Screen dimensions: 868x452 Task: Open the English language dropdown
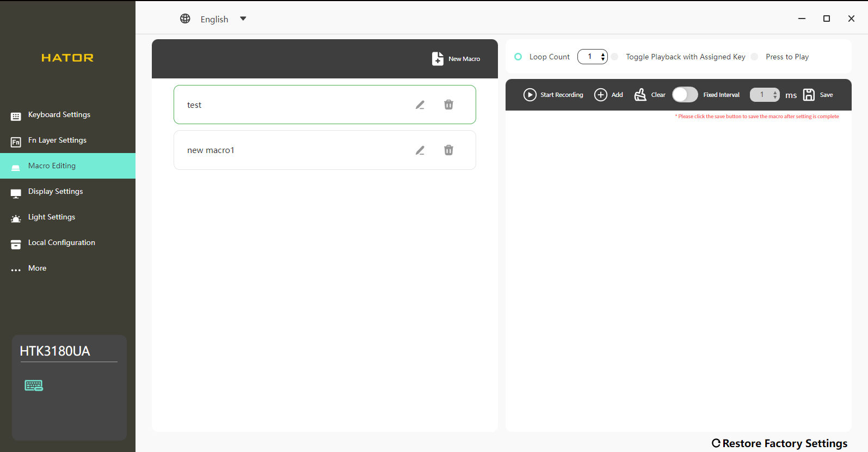click(x=243, y=19)
